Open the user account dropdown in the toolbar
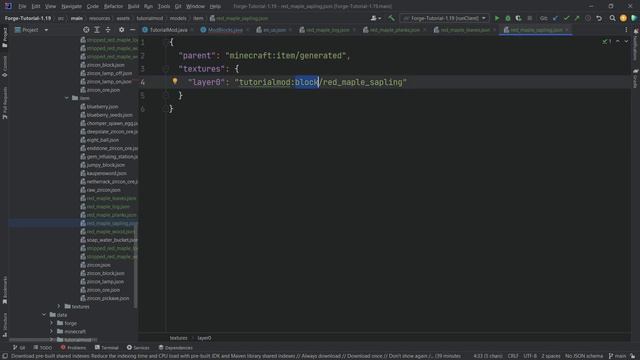The height and width of the screenshot is (360, 640). point(376,18)
